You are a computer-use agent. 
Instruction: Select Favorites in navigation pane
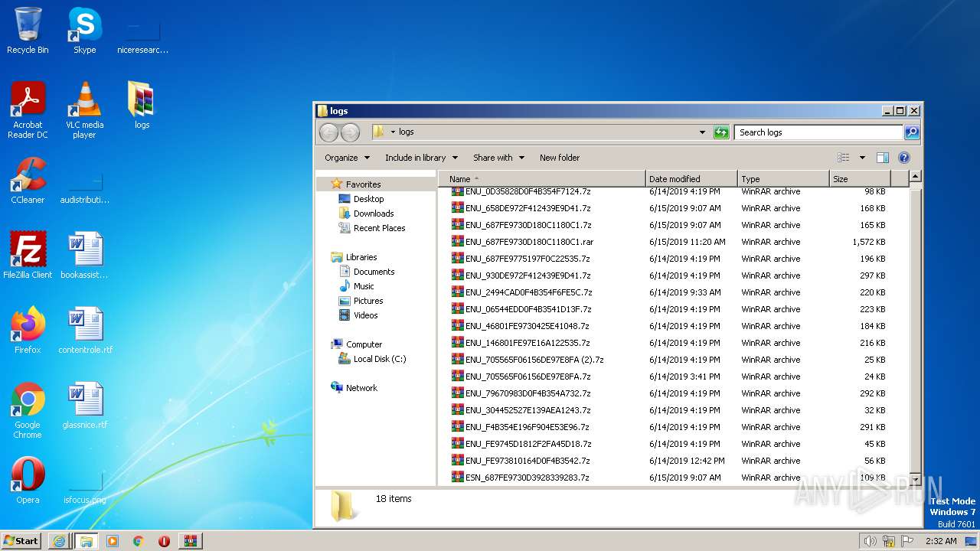(x=363, y=184)
